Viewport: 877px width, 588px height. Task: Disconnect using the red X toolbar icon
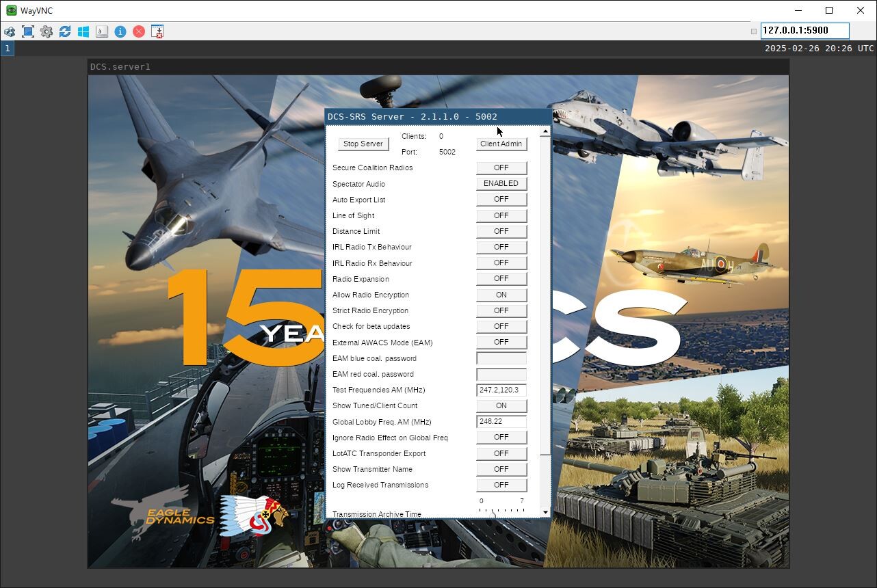139,31
